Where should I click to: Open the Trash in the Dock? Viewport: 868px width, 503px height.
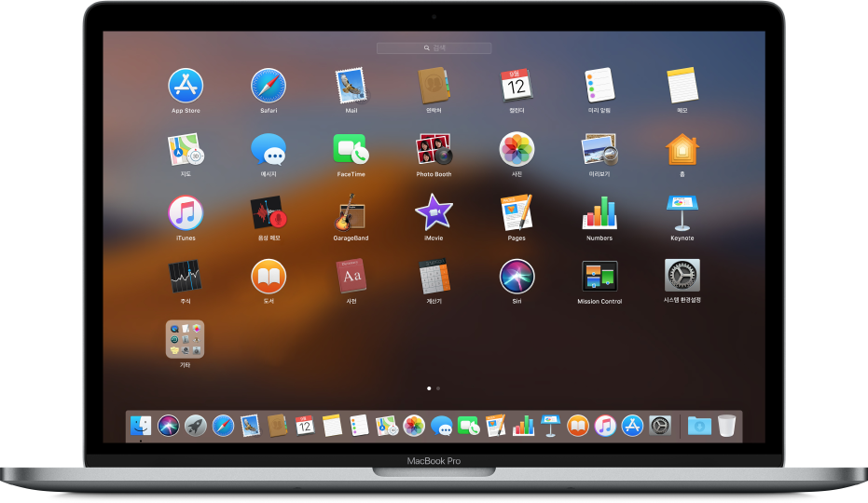[726, 426]
